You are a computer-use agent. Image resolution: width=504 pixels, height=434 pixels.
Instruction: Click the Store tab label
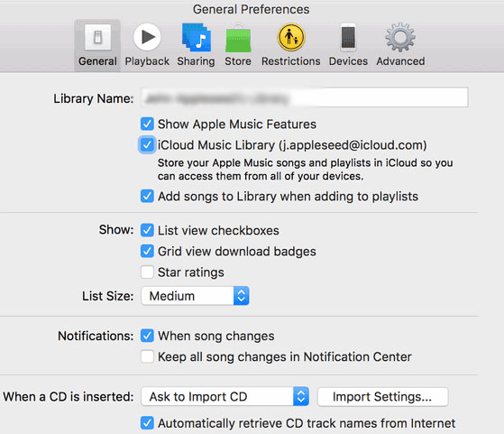click(x=238, y=61)
